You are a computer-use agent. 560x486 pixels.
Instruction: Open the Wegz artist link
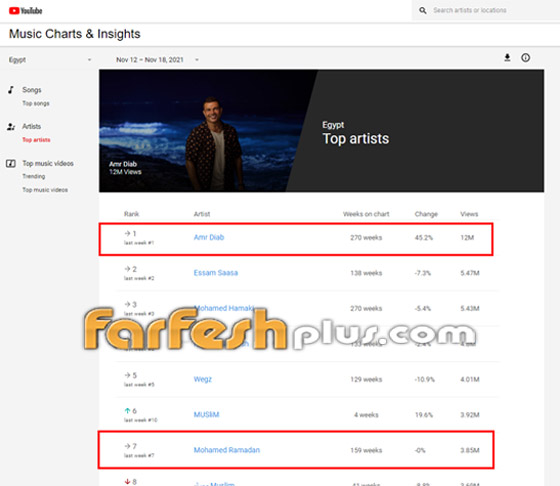coord(202,379)
